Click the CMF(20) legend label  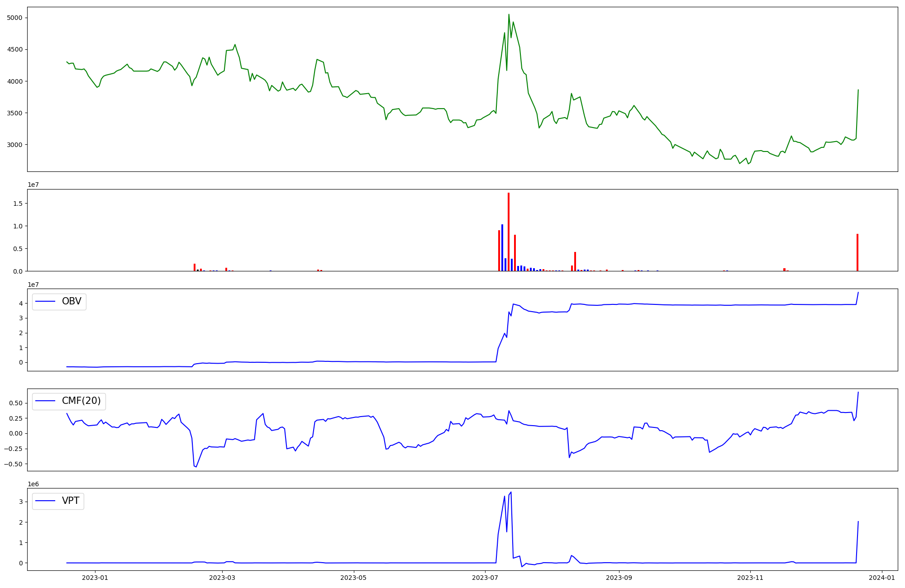(81, 401)
